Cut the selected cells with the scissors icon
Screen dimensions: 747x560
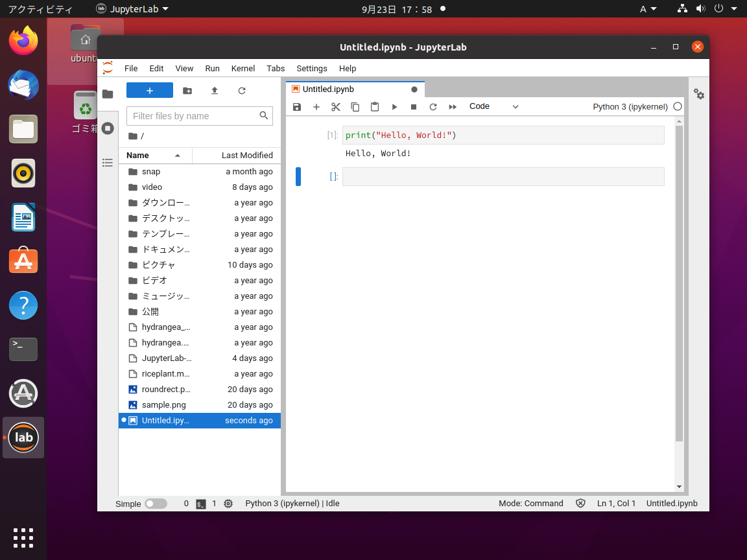(336, 106)
